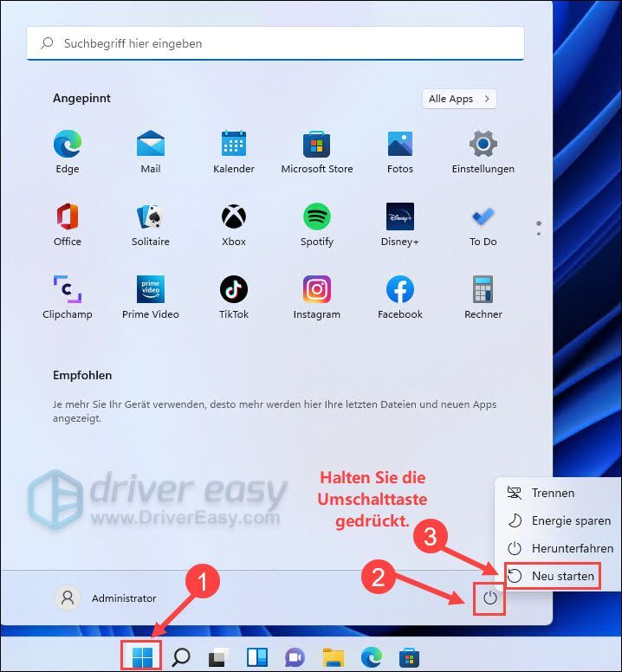Open Microsoft Store from pinned apps
Viewport: 622px width, 672px height.
317,152
